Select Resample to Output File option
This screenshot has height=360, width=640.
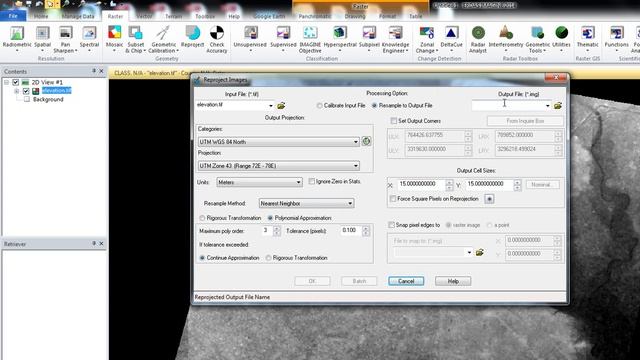374,105
